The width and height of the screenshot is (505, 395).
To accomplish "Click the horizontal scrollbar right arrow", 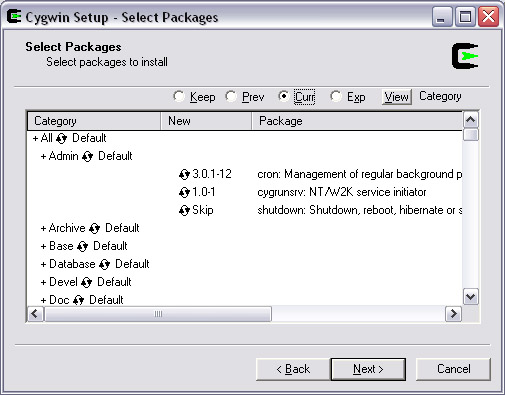I will (453, 314).
